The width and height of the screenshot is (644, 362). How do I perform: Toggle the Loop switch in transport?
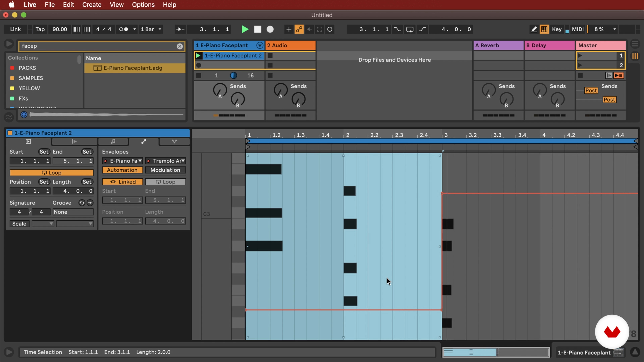[x=410, y=29]
